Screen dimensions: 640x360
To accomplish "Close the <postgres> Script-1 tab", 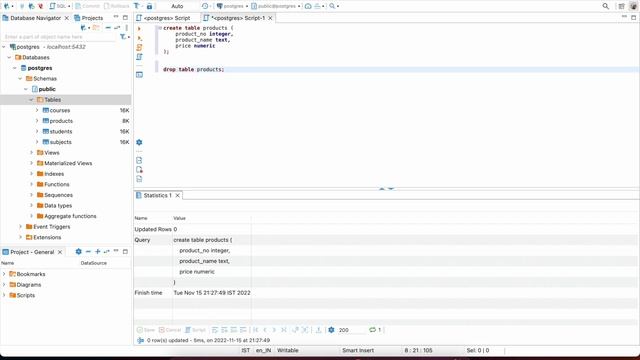I will coord(270,18).
